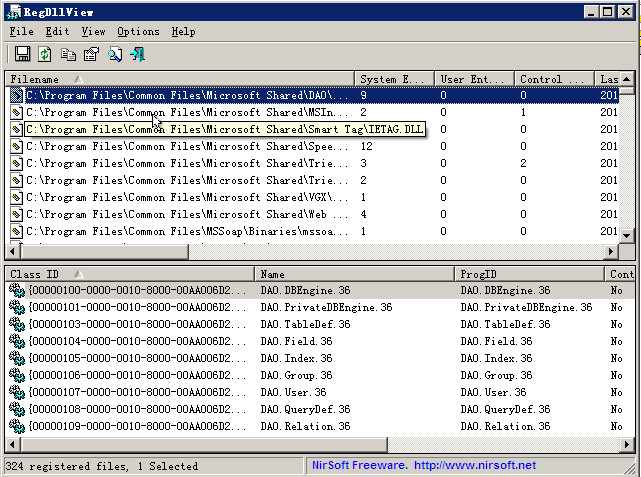
Task: Click file icon of Trie... row with 3 entries
Action: point(16,163)
